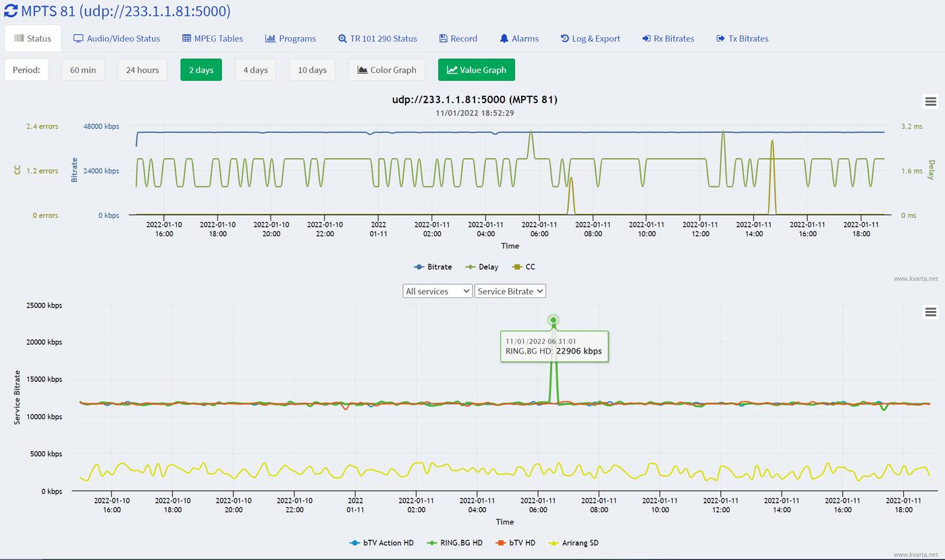Viewport: 945px width, 560px height.
Task: Open the service bitrate chart hamburger menu
Action: (x=930, y=312)
